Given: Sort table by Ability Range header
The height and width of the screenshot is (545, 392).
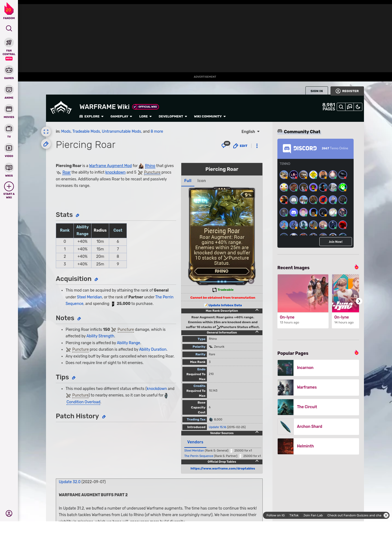Looking at the screenshot, I should [82, 230].
